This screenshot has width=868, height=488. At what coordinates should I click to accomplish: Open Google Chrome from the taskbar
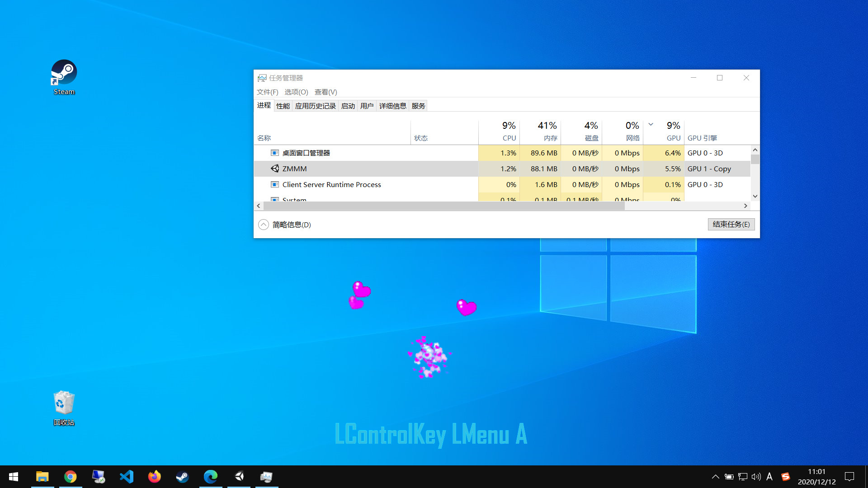click(71, 476)
